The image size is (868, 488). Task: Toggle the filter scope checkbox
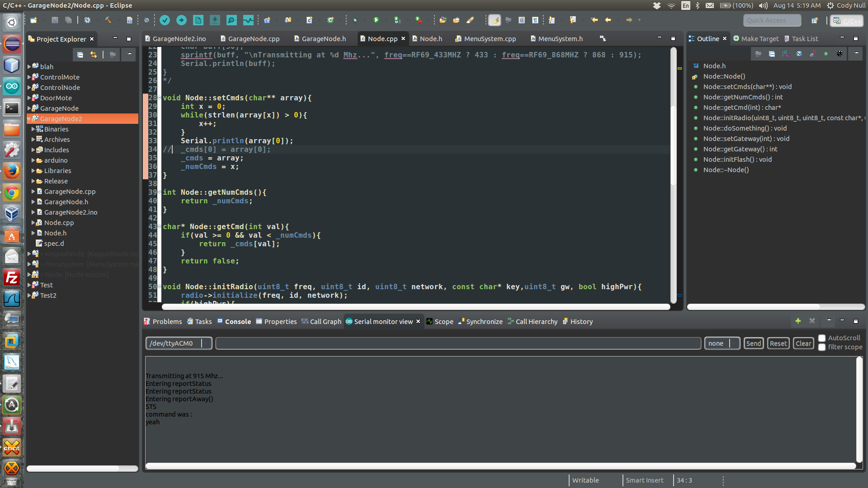coord(822,347)
